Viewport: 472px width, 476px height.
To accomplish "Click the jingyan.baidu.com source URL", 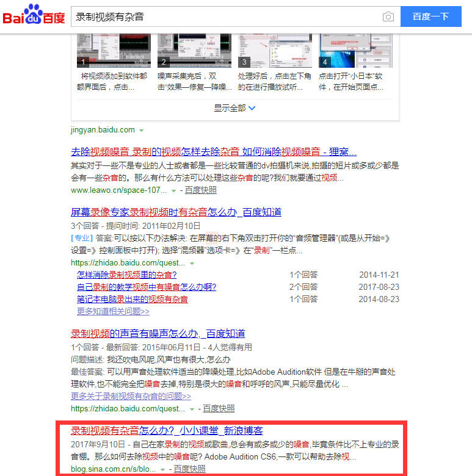I will point(103,130).
